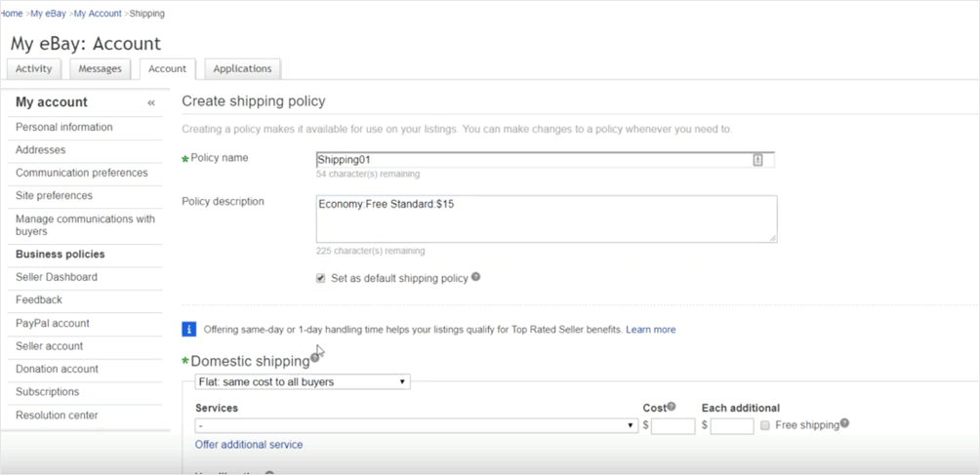
Task: Click the "My account" sidebar heading
Action: click(x=52, y=102)
